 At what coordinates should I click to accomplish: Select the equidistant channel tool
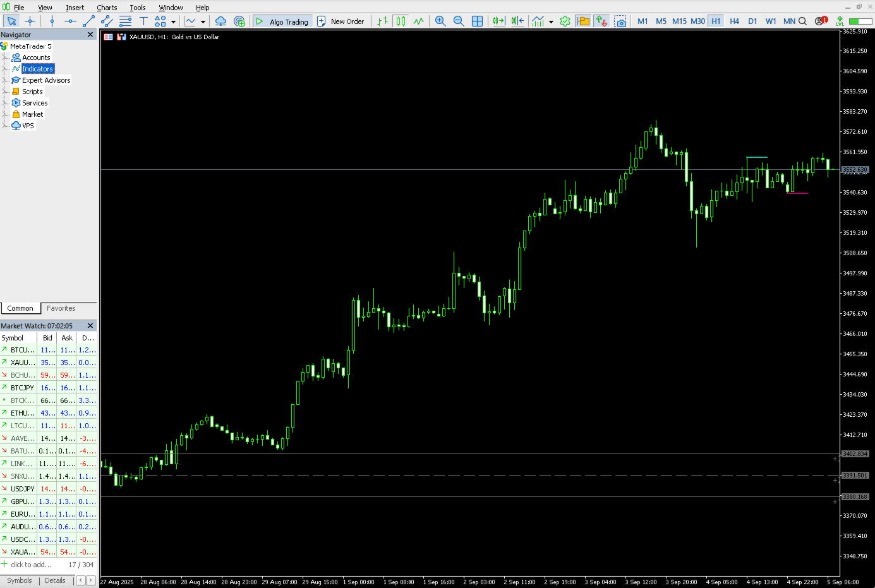coord(107,21)
